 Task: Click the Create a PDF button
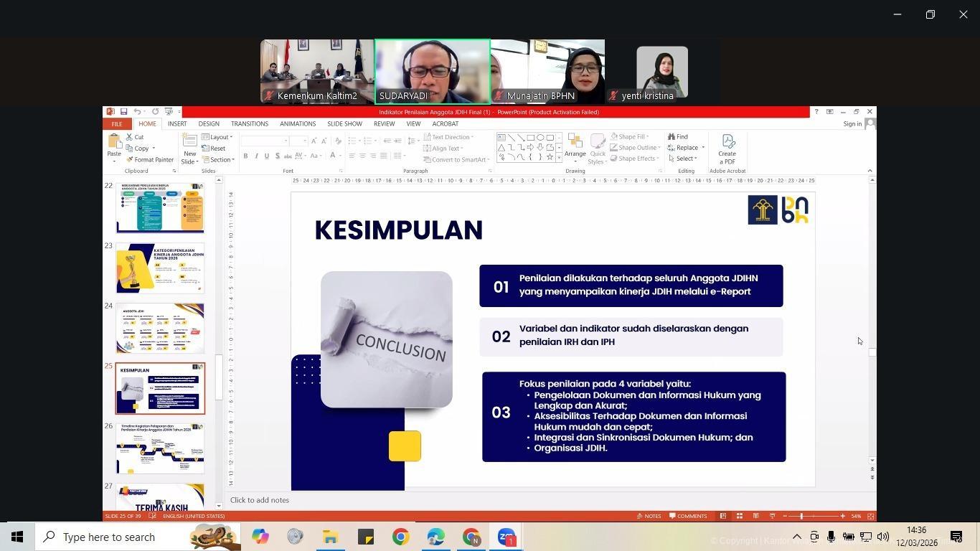727,149
